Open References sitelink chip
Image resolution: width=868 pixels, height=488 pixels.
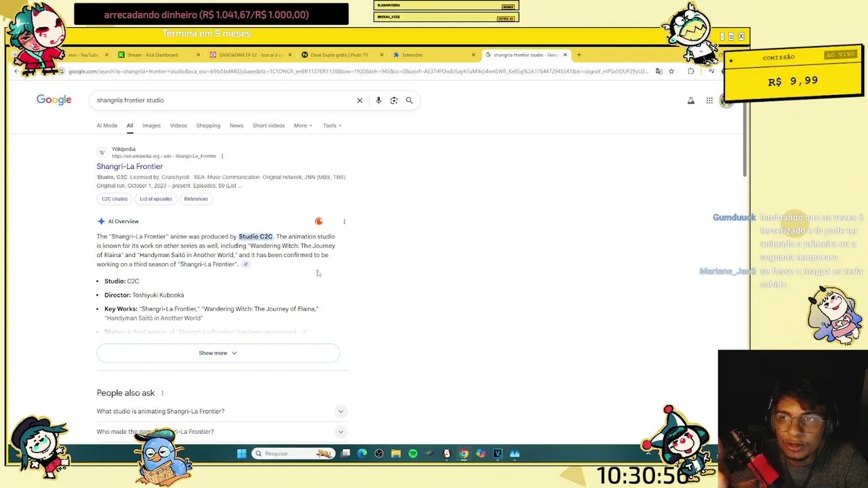coord(196,199)
